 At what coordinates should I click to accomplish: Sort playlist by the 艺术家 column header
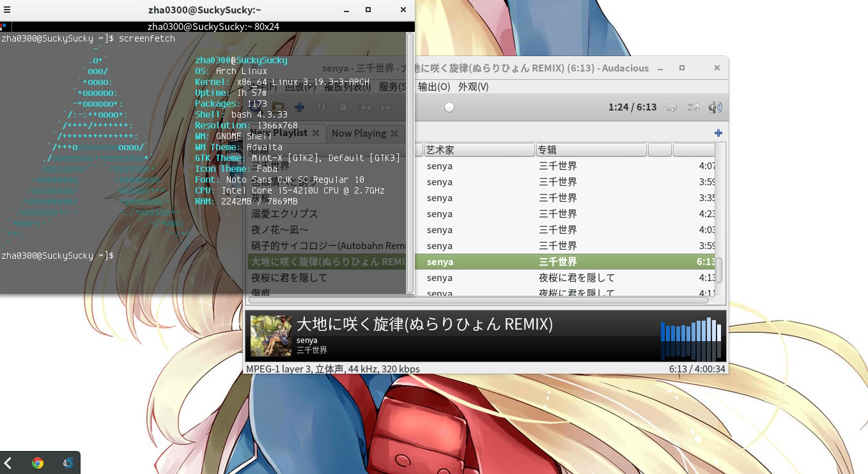coord(479,149)
